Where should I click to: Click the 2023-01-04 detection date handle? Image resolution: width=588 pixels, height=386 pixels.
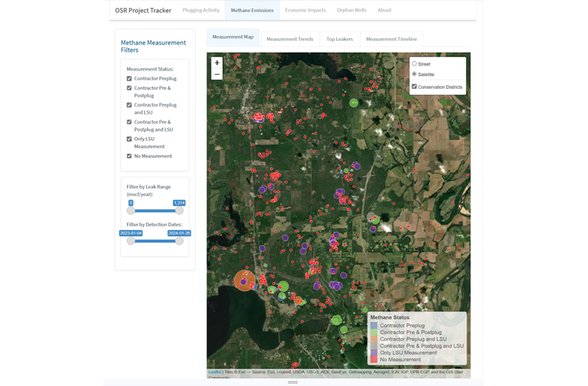point(130,240)
